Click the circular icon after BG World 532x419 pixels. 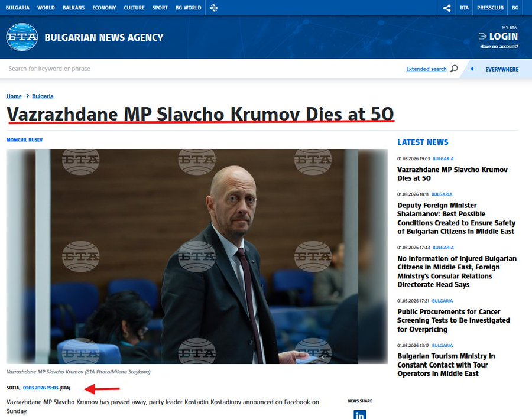click(x=214, y=8)
